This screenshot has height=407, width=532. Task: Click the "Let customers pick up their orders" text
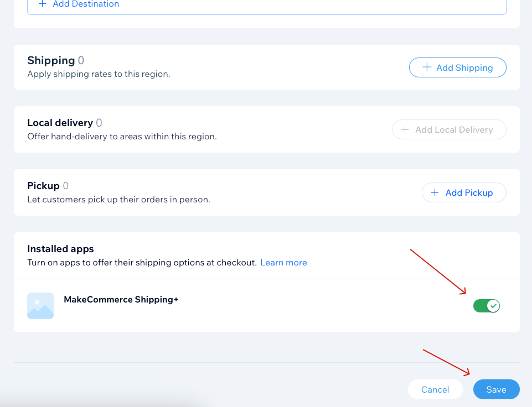point(118,199)
